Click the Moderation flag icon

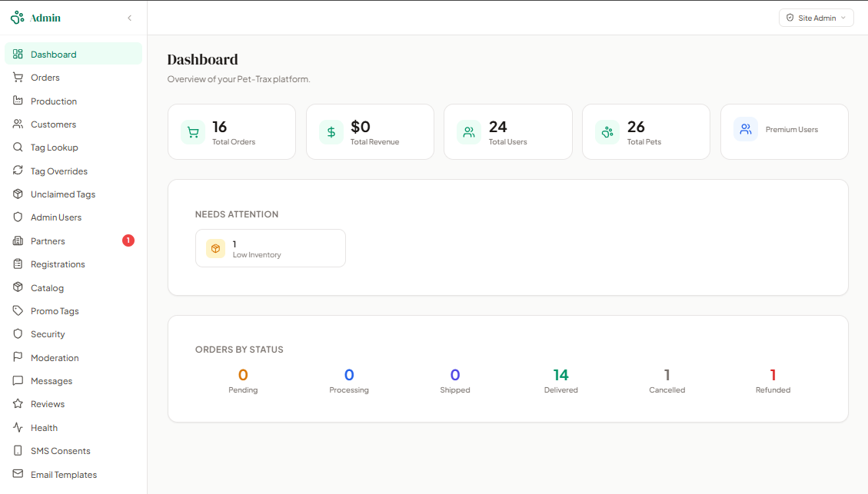click(x=18, y=357)
